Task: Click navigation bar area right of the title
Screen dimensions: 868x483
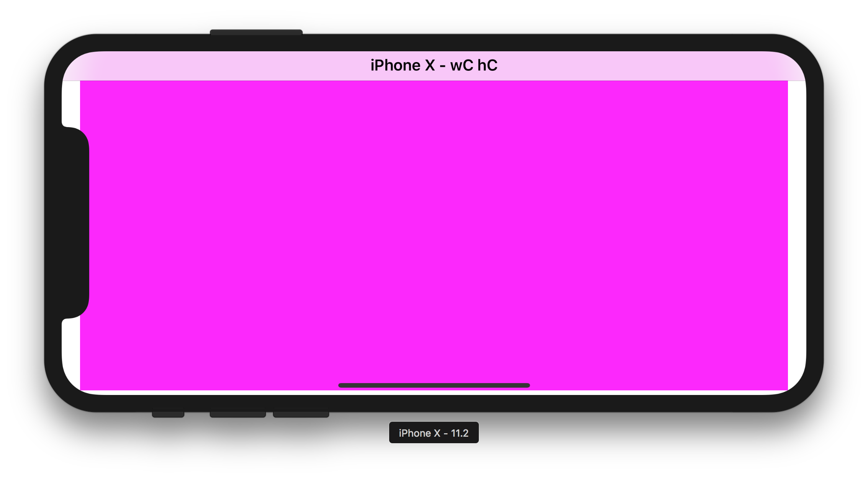Action: [651, 66]
